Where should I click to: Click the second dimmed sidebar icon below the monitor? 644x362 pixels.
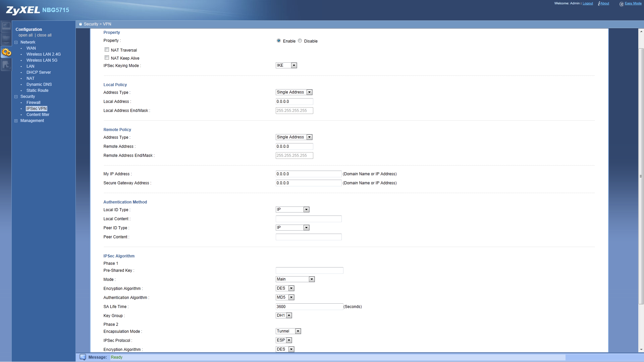(x=6, y=39)
